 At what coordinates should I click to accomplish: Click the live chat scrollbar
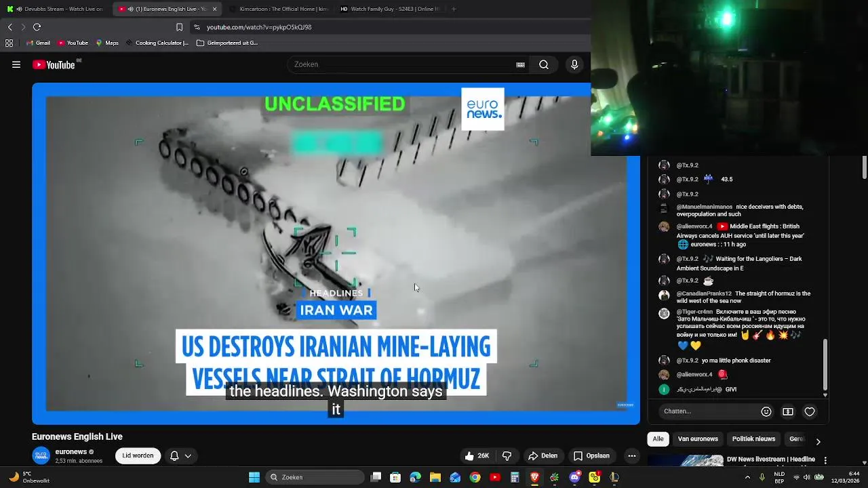(x=825, y=365)
